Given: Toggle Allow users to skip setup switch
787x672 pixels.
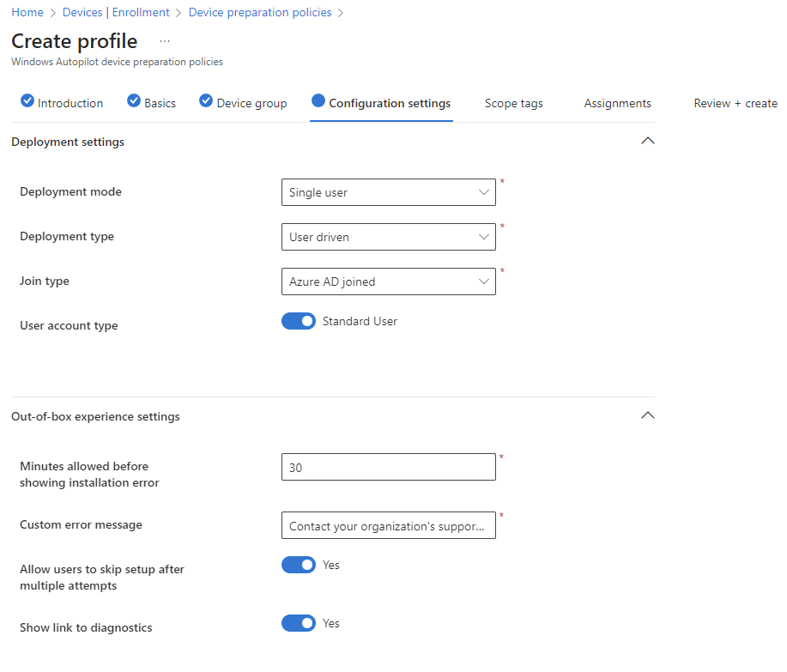Looking at the screenshot, I should click(299, 565).
